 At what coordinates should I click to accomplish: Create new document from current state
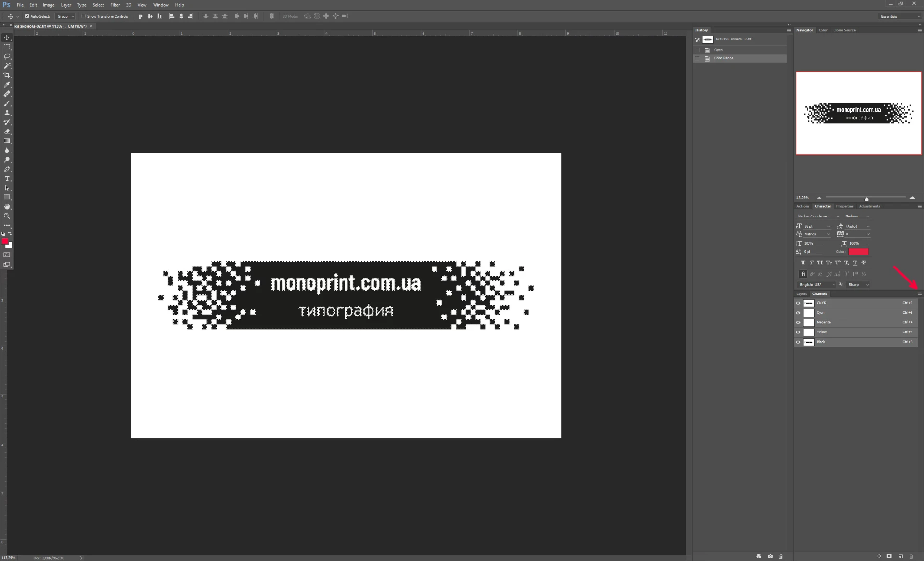759,556
